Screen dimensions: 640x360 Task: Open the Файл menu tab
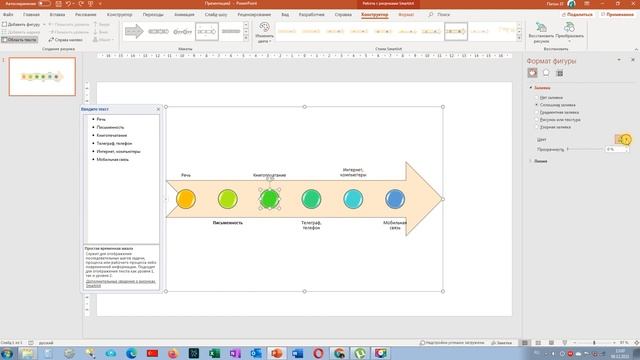click(x=8, y=15)
